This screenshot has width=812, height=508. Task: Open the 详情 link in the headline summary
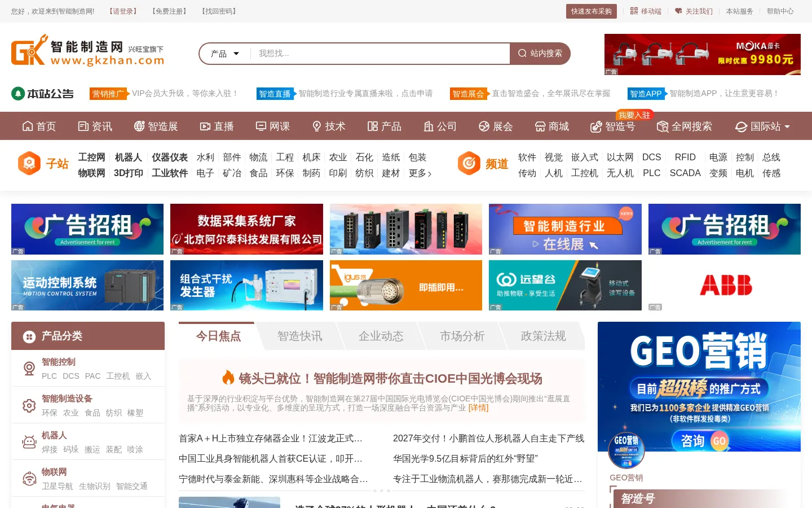pyautogui.click(x=478, y=408)
